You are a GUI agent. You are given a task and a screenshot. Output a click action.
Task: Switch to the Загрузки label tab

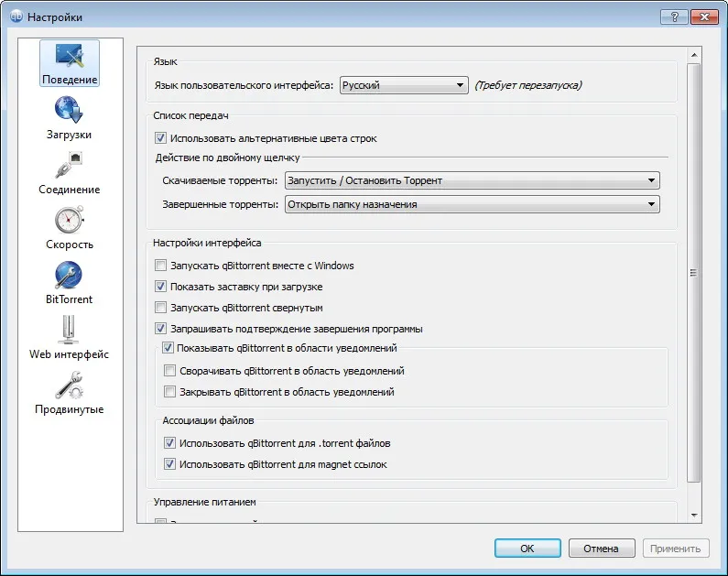[69, 135]
